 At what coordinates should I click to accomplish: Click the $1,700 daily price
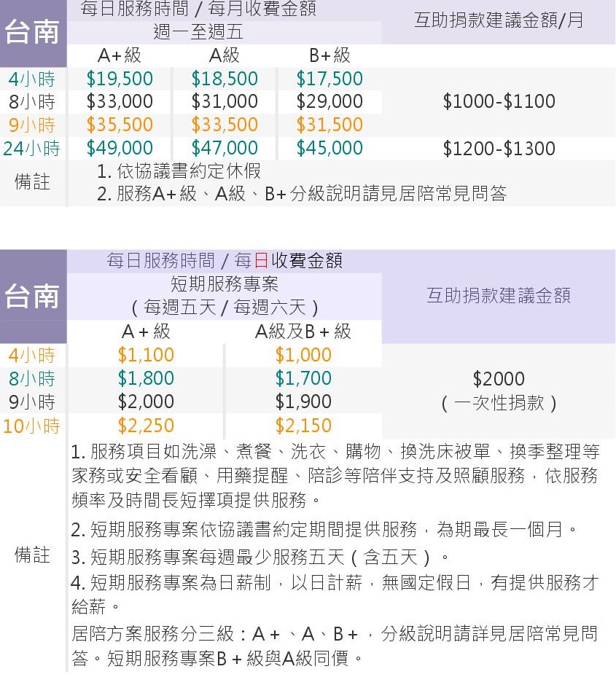[x=303, y=378]
